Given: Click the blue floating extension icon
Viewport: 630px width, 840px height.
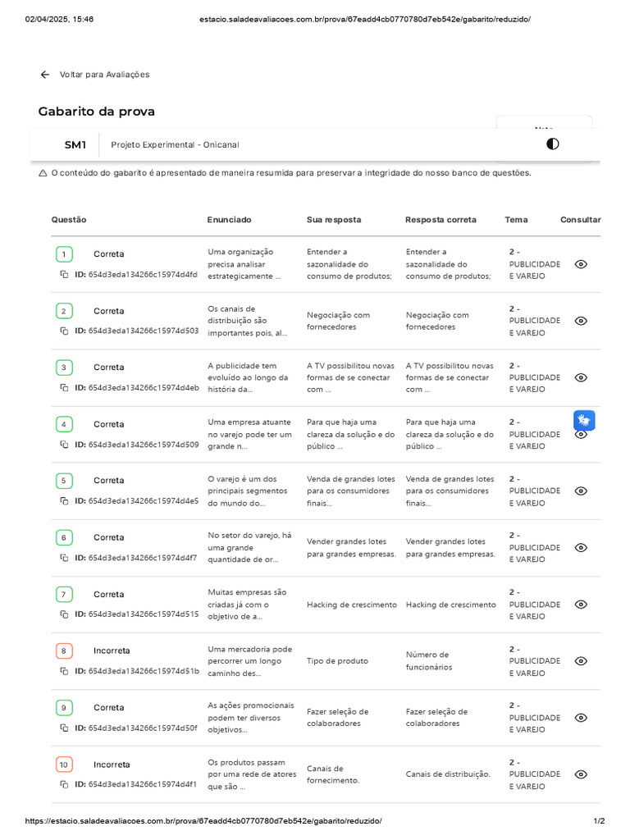Looking at the screenshot, I should (584, 421).
